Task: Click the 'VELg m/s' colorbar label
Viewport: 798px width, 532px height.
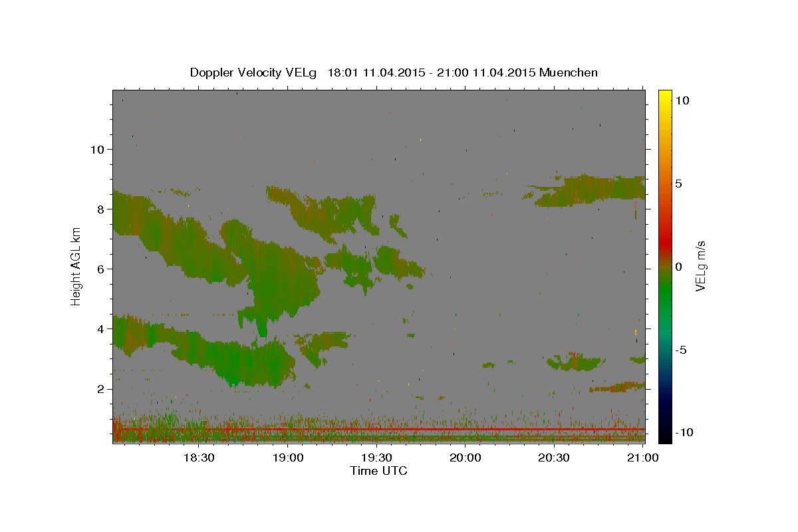Action: [700, 265]
